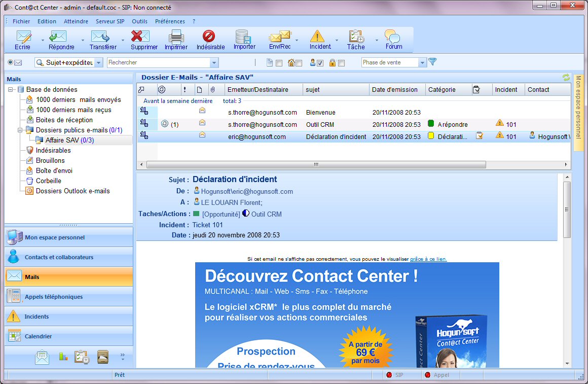Open the Répondre dropdown arrow
Image resolution: width=588 pixels, height=384 pixels.
pyautogui.click(x=83, y=40)
